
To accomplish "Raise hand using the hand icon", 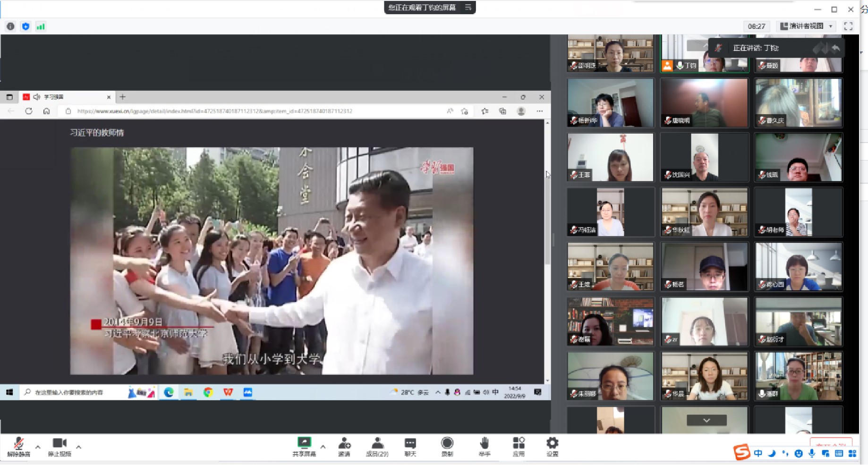I will coord(484,446).
